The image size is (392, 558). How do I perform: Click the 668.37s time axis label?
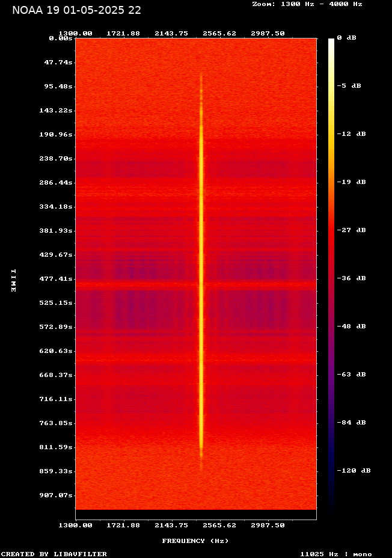click(56, 375)
